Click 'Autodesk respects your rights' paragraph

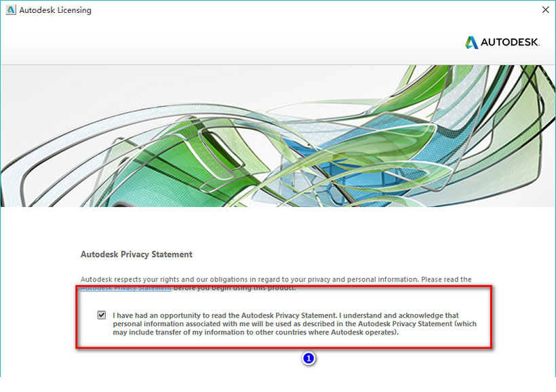click(276, 283)
